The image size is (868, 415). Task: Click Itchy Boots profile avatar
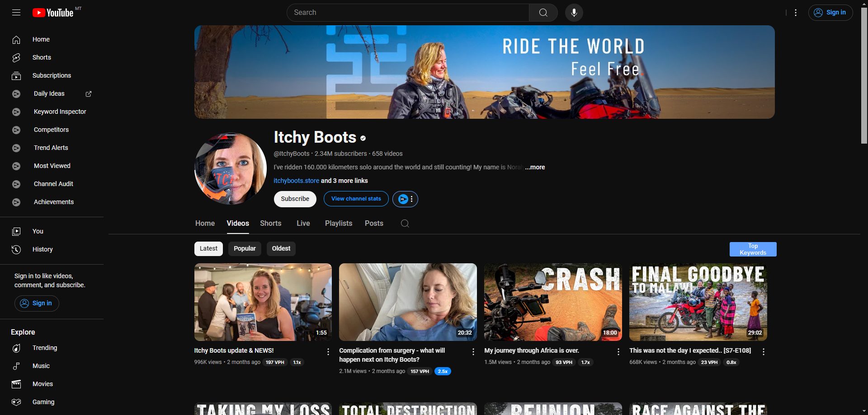(x=231, y=168)
